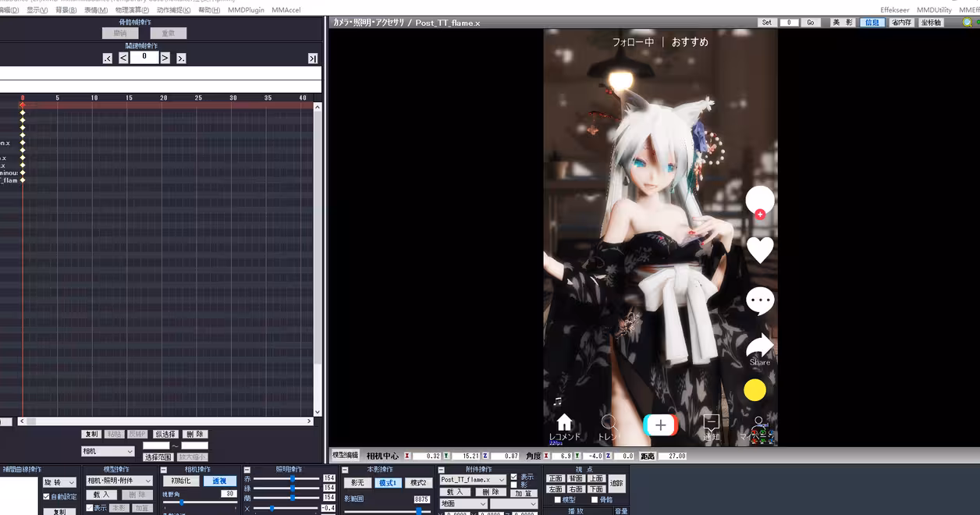
Task: Open accessory dropdown showing Post_TT_flame.x
Action: pyautogui.click(x=473, y=479)
